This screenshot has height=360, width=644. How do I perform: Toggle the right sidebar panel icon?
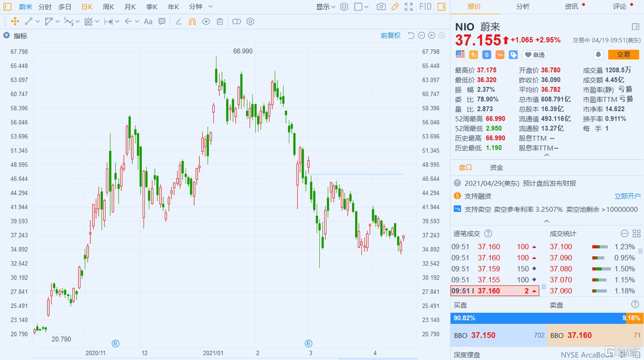[441, 7]
